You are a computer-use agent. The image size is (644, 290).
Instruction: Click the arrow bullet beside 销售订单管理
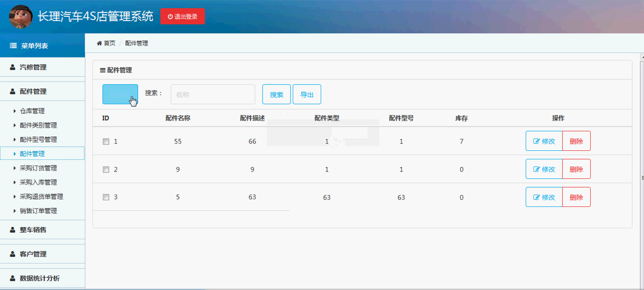coord(15,211)
